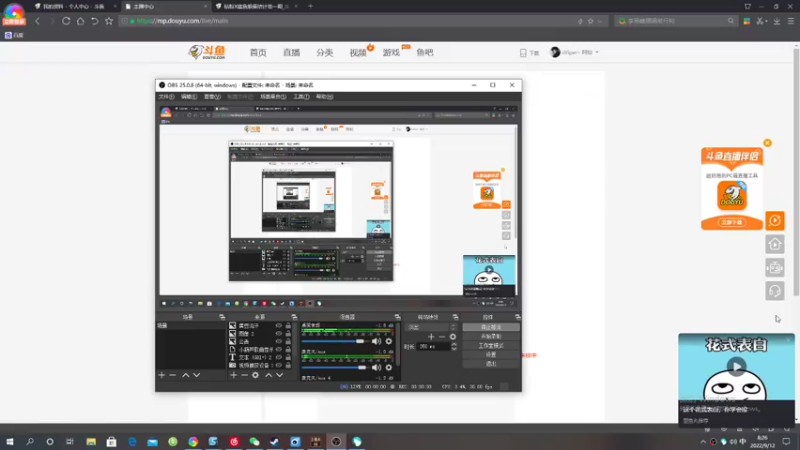Open WeChat from the taskbar
The width and height of the screenshot is (800, 450).
click(254, 442)
